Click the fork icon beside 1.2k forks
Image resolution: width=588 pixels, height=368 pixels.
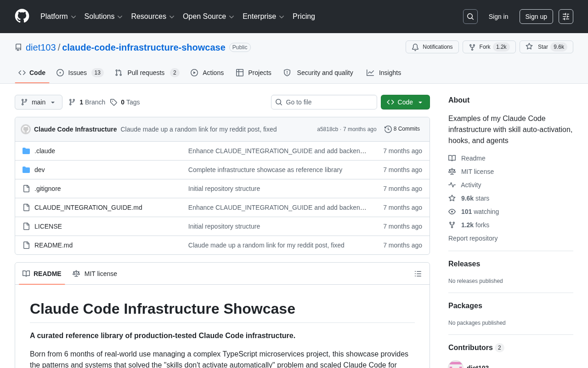tap(452, 225)
